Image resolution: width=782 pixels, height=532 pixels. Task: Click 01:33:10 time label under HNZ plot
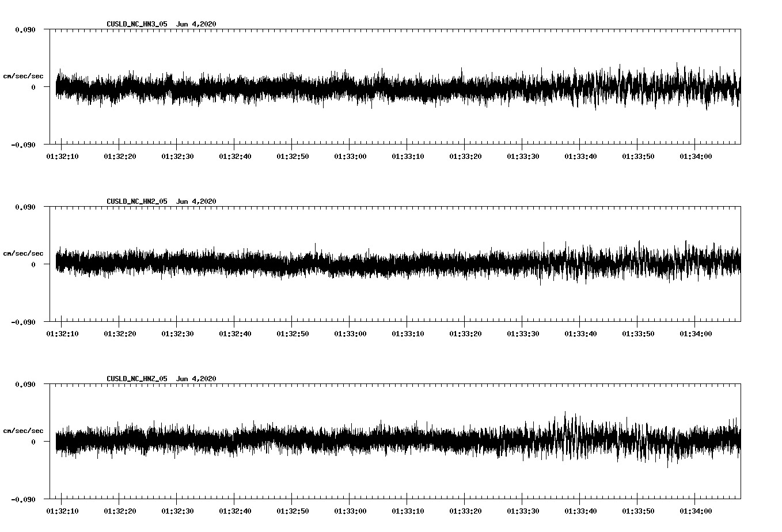[x=408, y=511]
